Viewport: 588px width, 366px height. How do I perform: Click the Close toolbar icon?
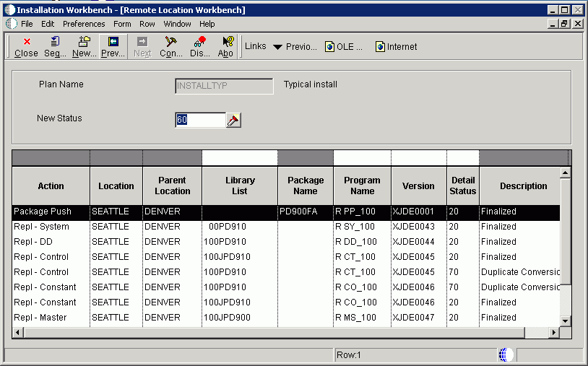pos(26,47)
